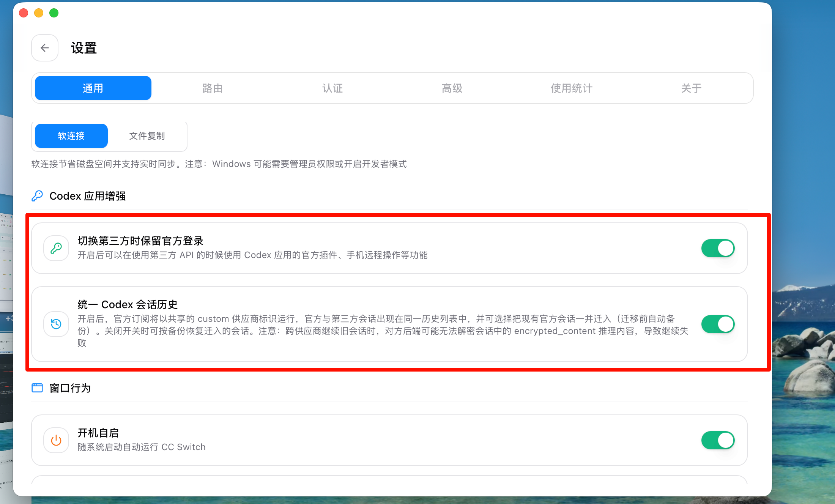Click the 随系统启动自动运行 CC Switch description

(142, 447)
